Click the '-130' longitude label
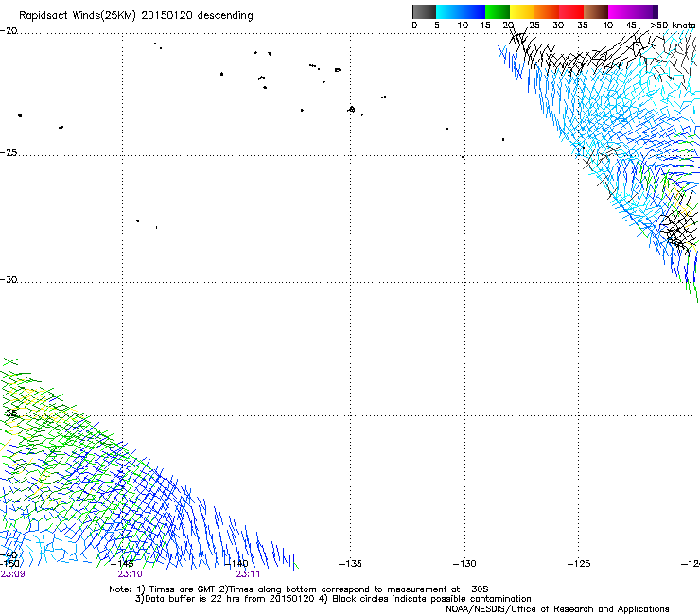The height and width of the screenshot is (615, 700). tap(464, 564)
